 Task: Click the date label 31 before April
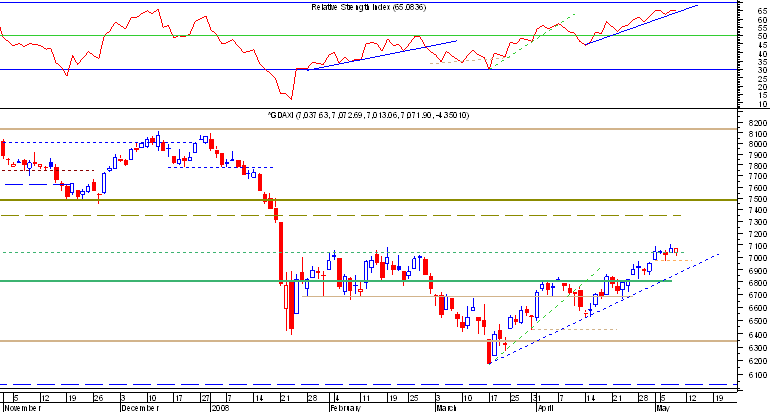537,397
